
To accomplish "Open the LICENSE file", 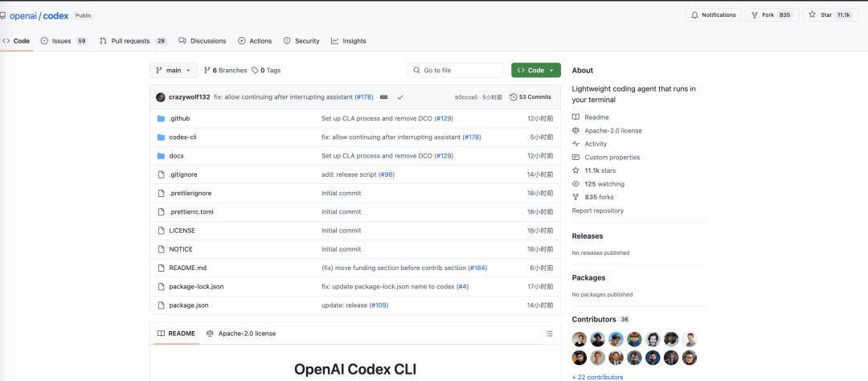I will pos(182,231).
